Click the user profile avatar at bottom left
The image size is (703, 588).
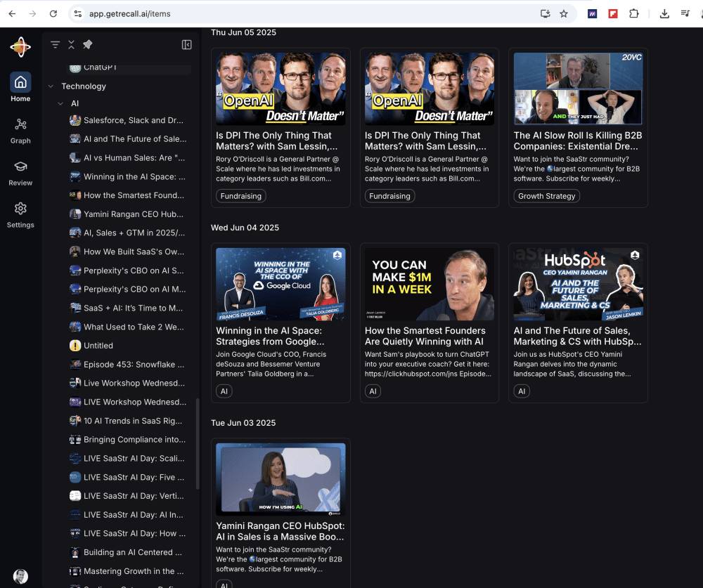pyautogui.click(x=20, y=575)
